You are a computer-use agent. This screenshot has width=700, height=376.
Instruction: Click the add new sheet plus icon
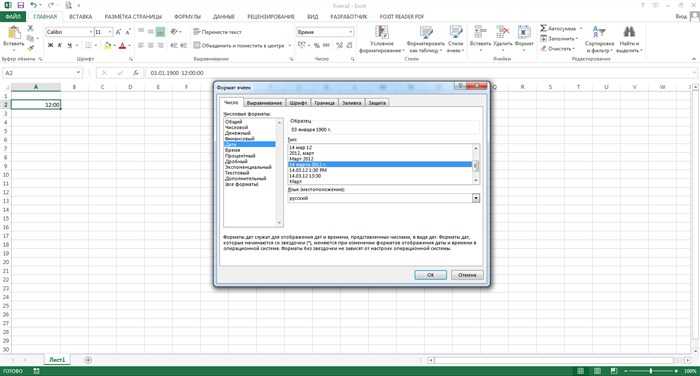pos(88,359)
